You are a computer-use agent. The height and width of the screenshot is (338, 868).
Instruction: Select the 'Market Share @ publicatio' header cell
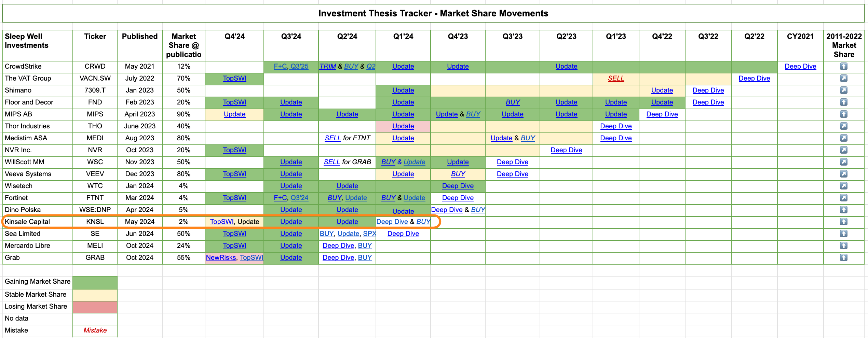coord(184,45)
